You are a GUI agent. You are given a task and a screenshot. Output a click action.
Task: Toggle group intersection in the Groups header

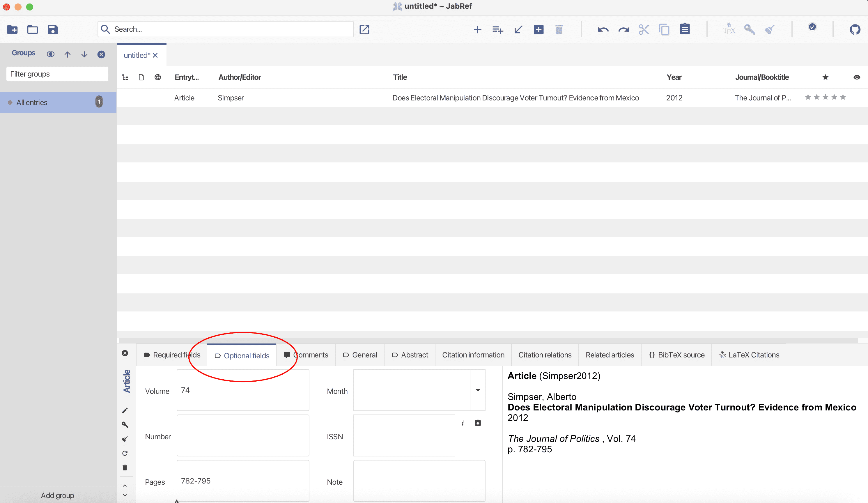coord(51,54)
